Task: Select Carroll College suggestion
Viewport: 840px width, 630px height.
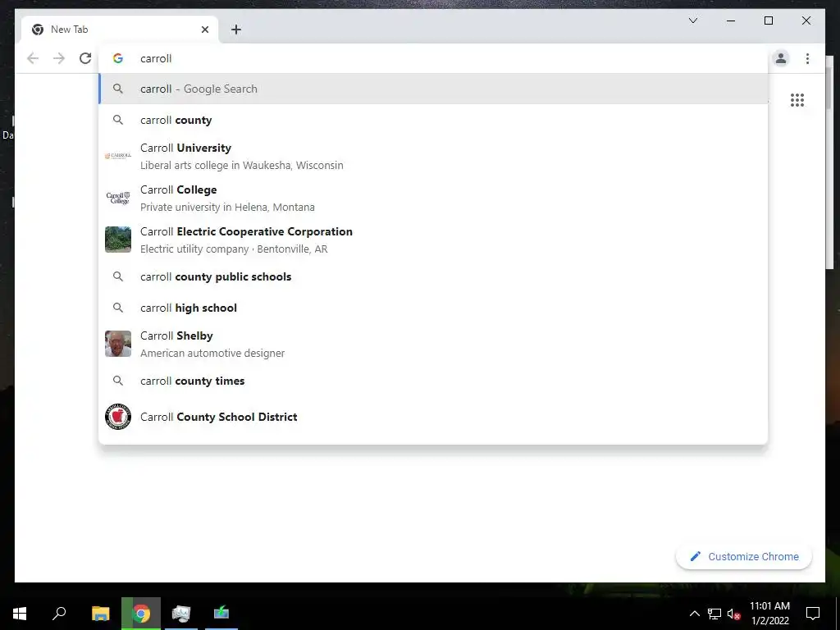Action: [x=433, y=198]
